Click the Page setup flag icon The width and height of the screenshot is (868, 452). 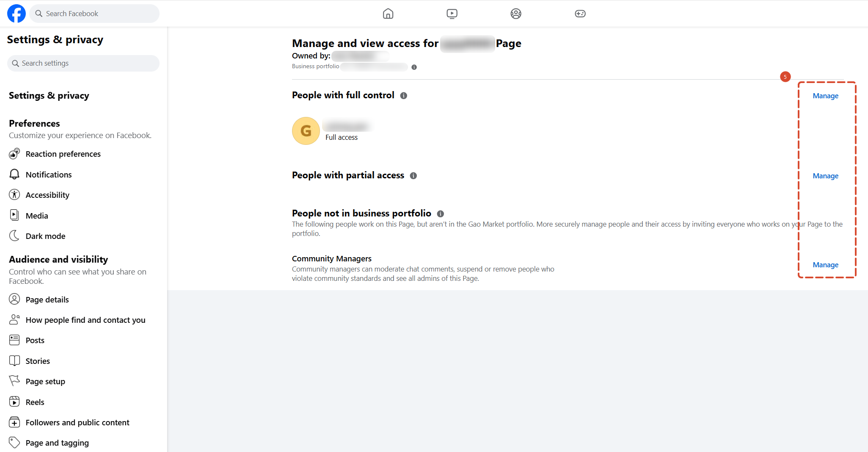tap(14, 381)
